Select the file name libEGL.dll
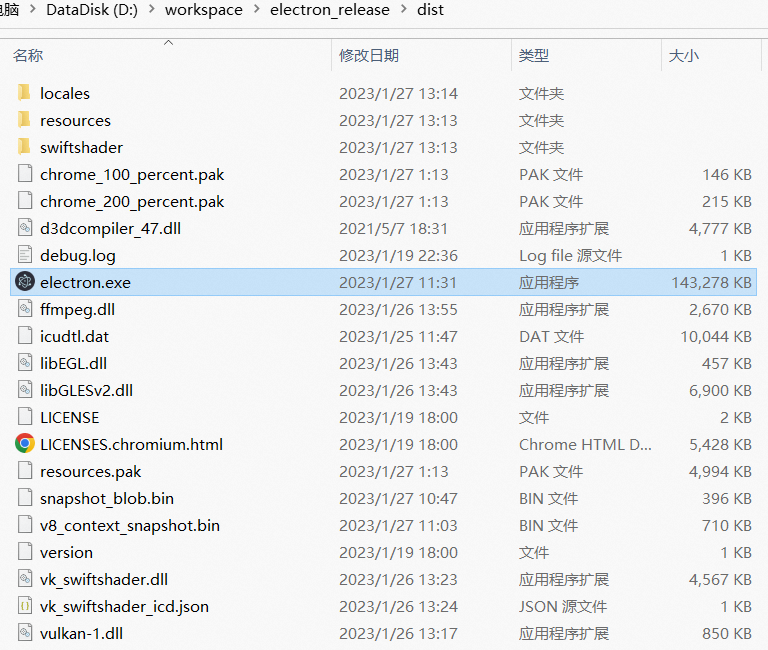This screenshot has width=768, height=650. click(x=73, y=363)
